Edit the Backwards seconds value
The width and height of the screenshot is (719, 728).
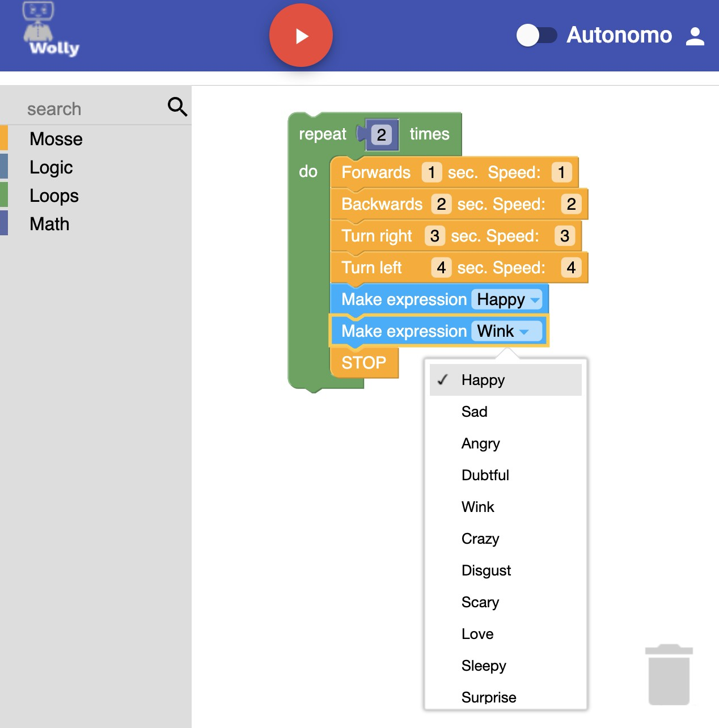pyautogui.click(x=441, y=204)
